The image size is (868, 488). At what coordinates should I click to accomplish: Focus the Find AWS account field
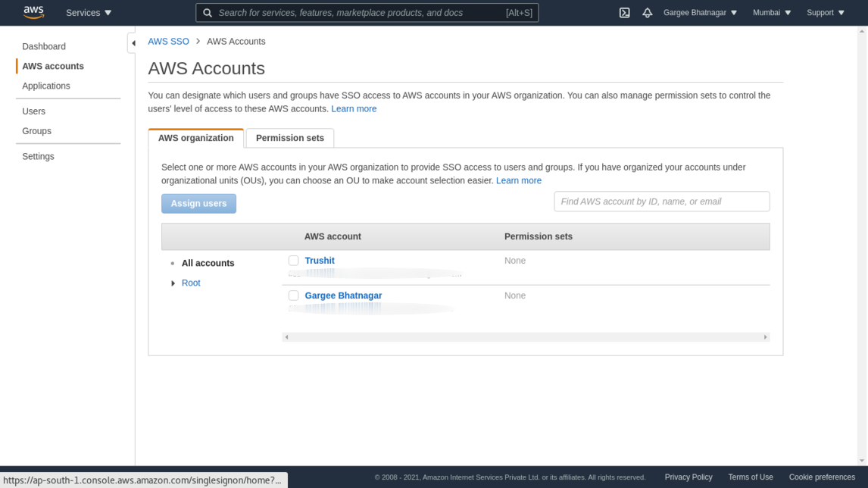click(x=661, y=202)
